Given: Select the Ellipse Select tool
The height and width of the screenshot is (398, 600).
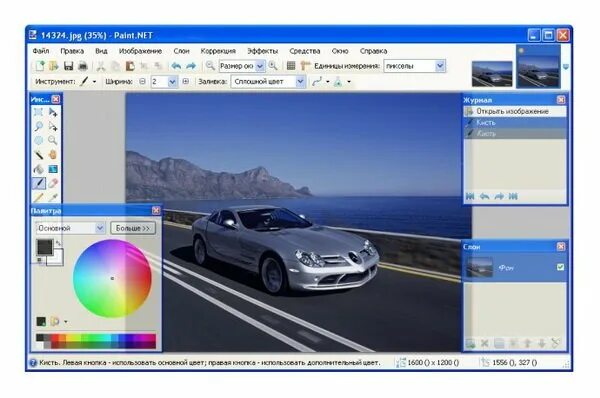Looking at the screenshot, I should 38,140.
